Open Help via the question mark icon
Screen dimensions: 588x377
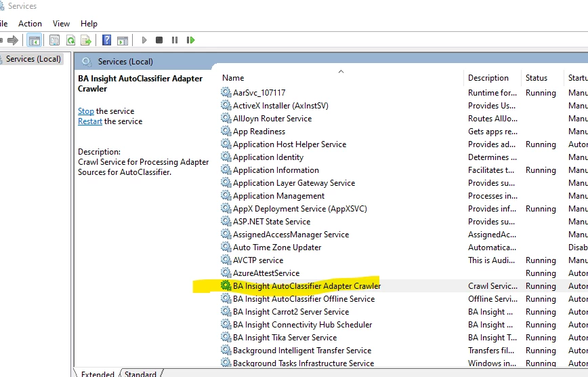pos(107,41)
